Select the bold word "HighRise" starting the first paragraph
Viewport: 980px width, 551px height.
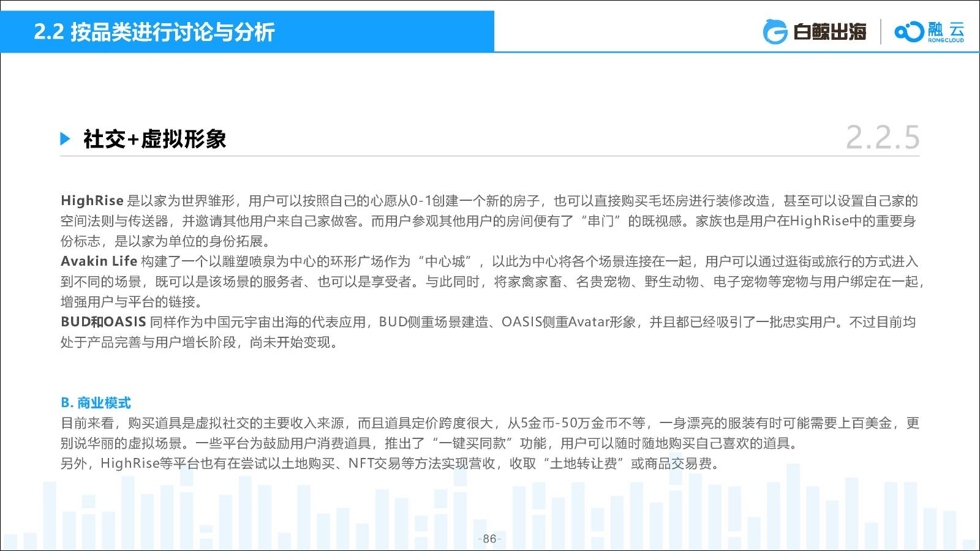click(x=91, y=201)
